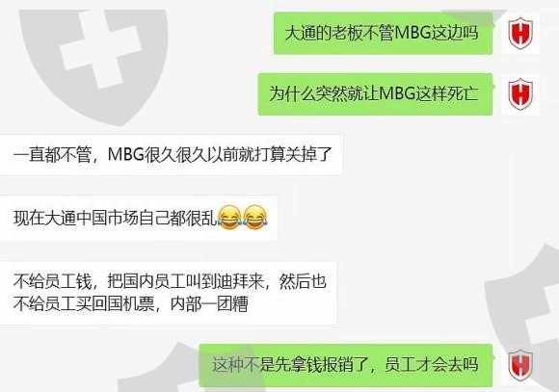Click the green bubble 这种不是先拿钱报销了

346,365
